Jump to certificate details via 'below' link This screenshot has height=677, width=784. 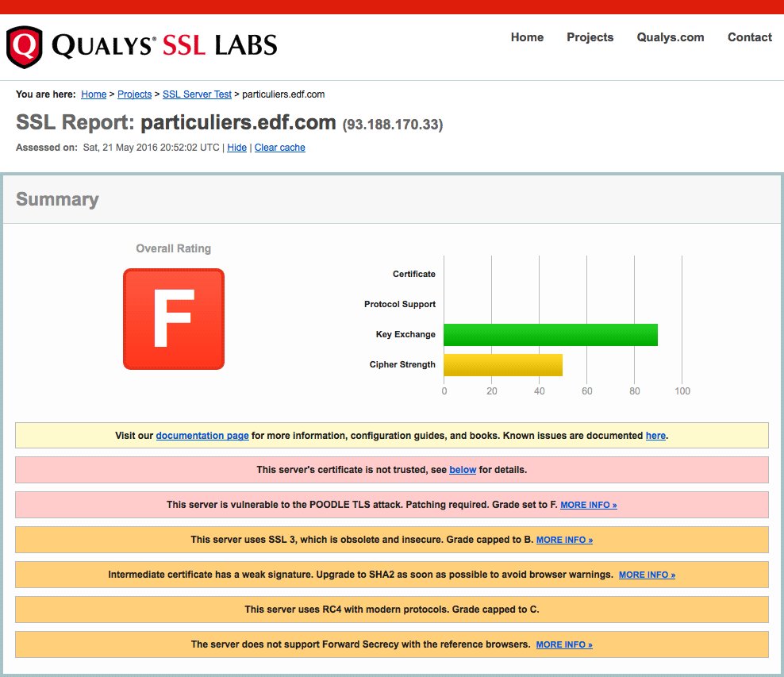[x=463, y=470]
